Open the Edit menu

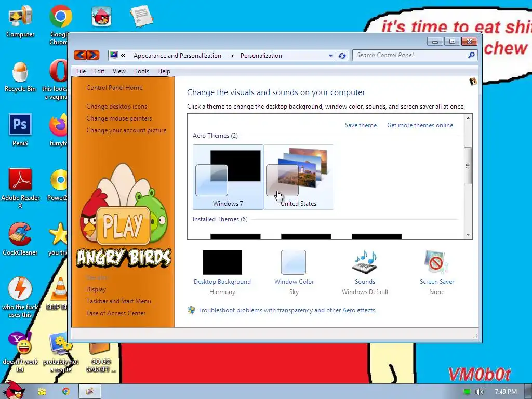[x=99, y=71]
